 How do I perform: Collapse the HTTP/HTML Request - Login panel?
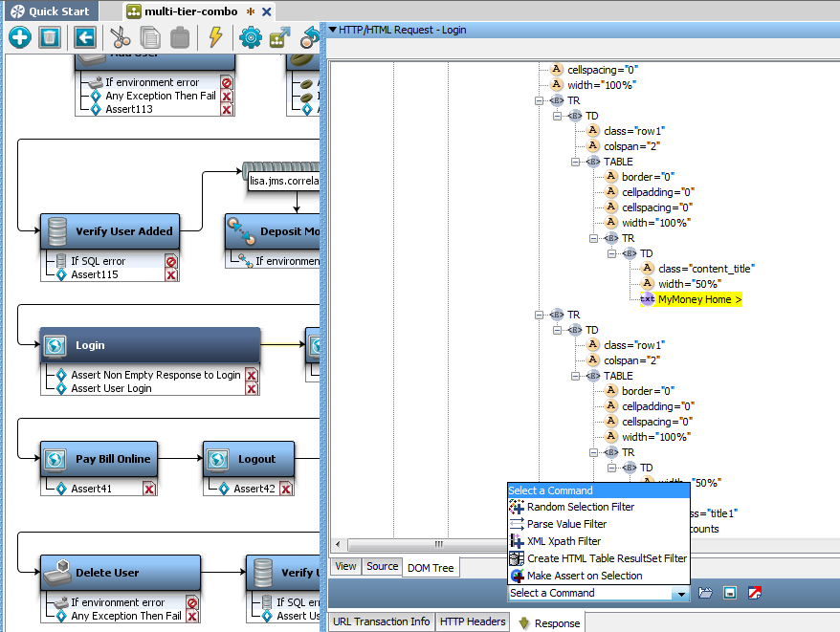(332, 30)
